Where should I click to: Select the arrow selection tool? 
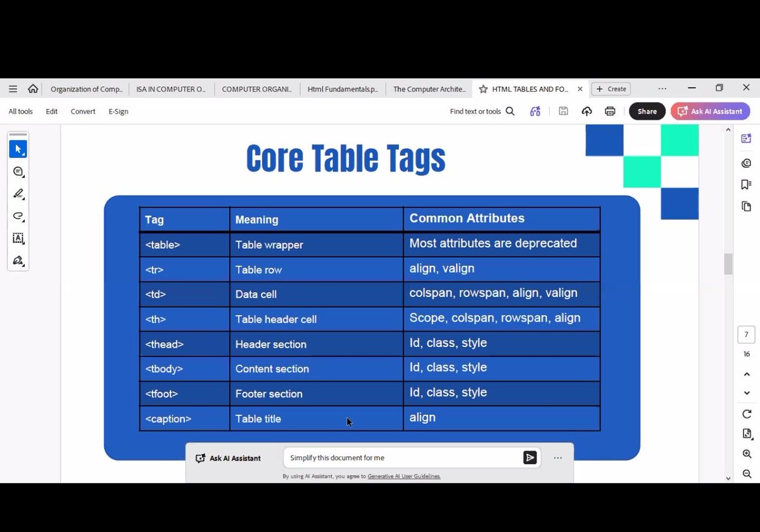[18, 149]
